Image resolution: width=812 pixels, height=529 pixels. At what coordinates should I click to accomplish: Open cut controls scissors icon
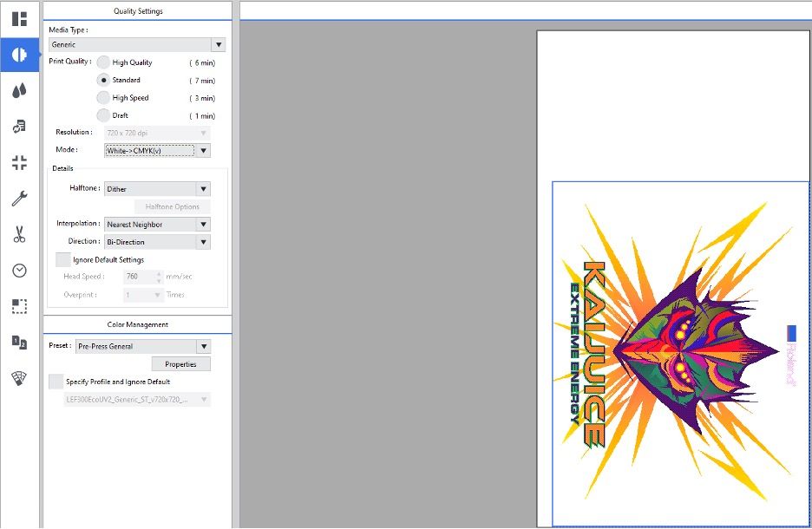point(19,234)
